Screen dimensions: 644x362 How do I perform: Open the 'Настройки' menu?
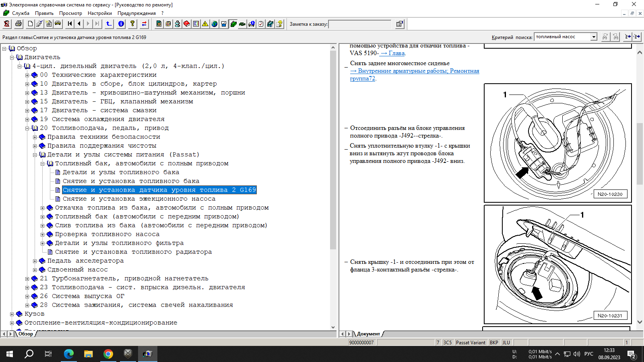pos(99,13)
